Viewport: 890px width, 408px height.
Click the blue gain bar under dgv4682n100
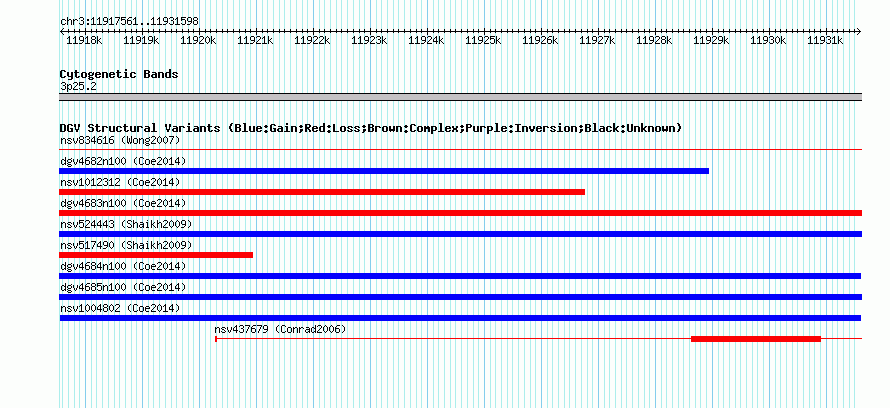(x=384, y=171)
